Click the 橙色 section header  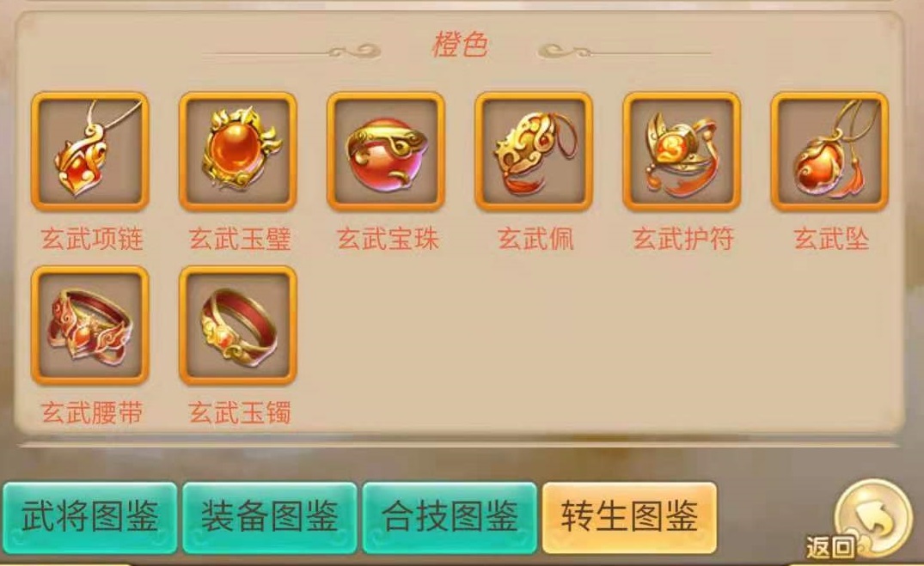[460, 45]
